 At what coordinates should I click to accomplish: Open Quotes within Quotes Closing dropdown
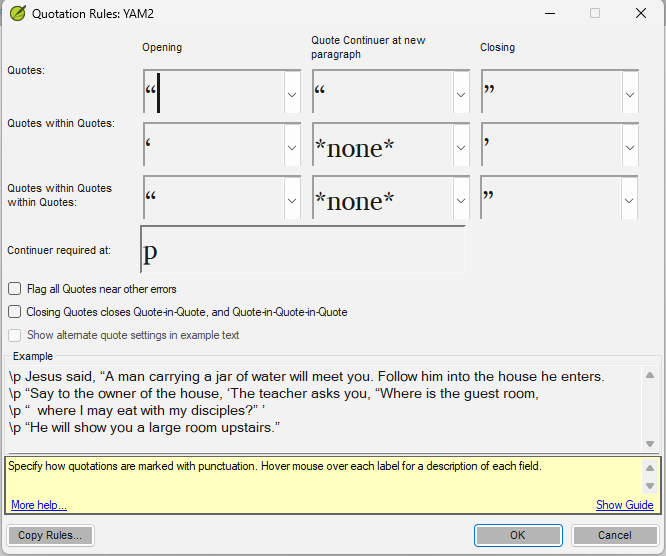click(x=630, y=148)
